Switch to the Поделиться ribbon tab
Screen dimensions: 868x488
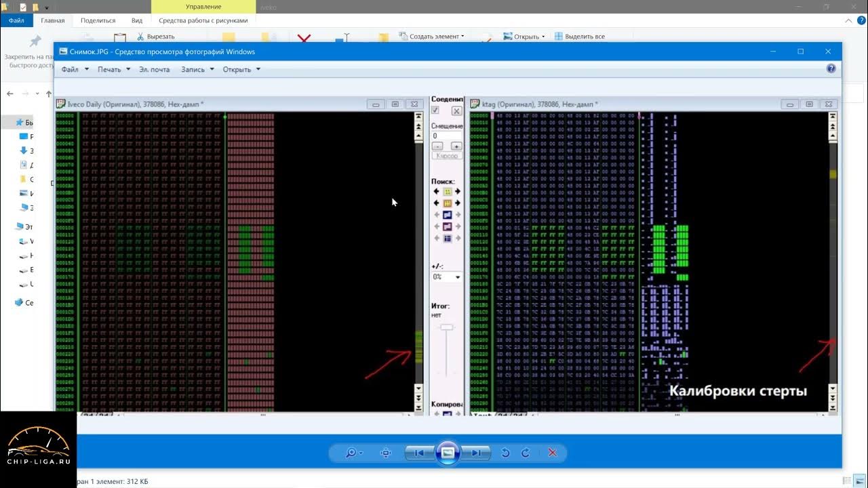point(98,20)
